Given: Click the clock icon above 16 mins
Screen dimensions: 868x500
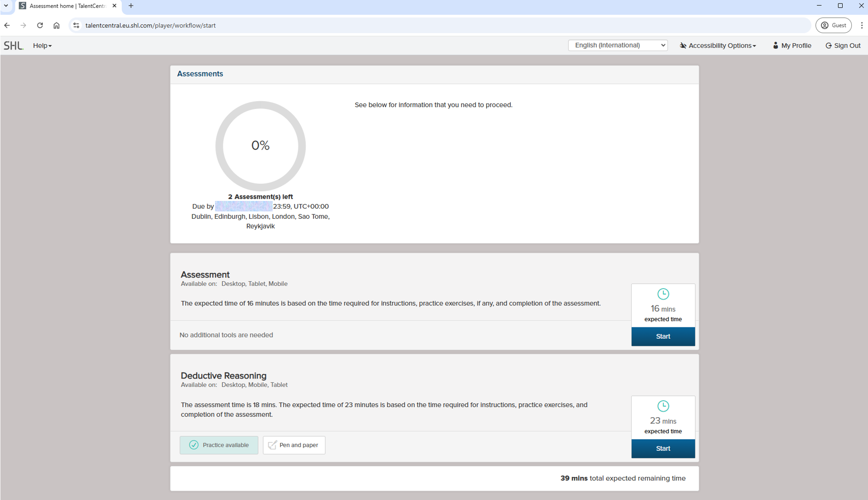Looking at the screenshot, I should (x=663, y=294).
